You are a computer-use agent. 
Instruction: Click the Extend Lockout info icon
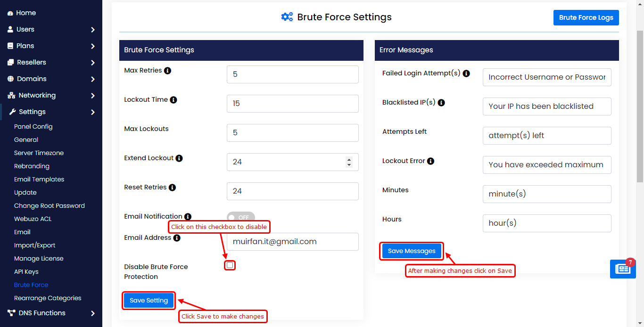coord(179,158)
